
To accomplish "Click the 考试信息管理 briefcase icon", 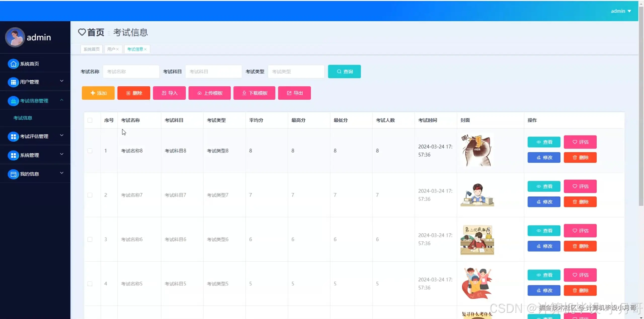I will pos(13,101).
